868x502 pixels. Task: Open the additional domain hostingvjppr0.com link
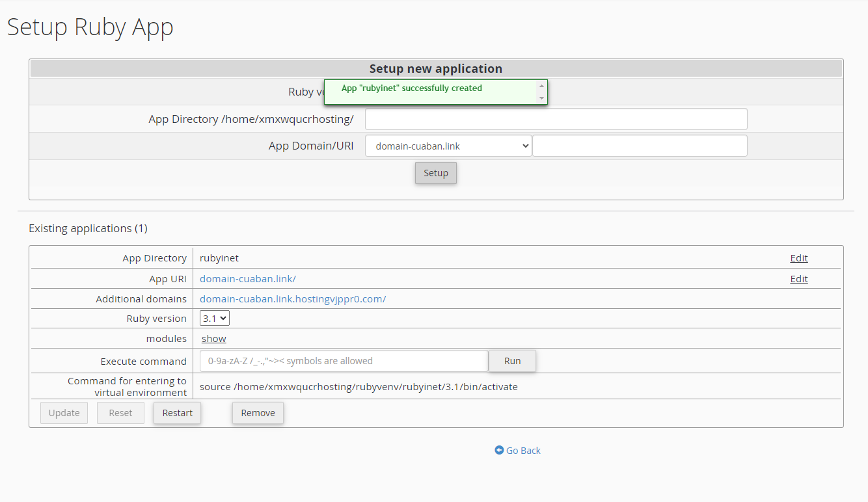coord(293,299)
